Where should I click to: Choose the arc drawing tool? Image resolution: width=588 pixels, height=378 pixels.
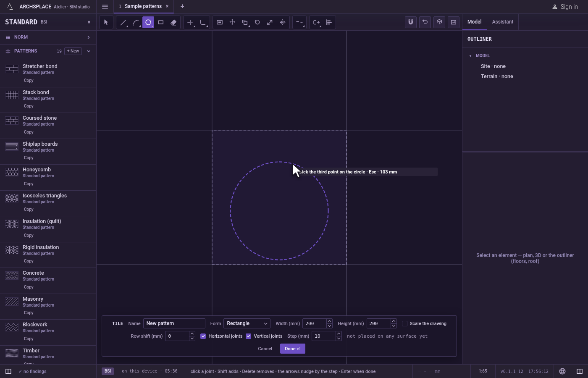(136, 22)
